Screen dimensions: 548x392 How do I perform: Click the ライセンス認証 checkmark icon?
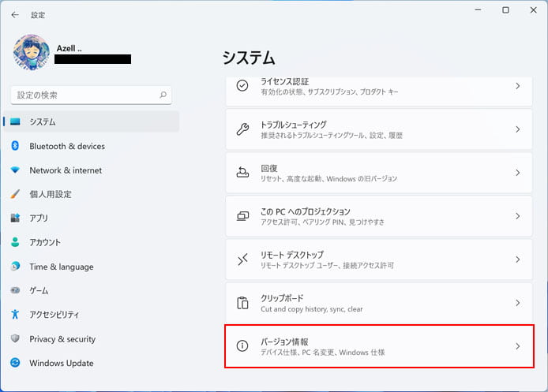tap(242, 85)
